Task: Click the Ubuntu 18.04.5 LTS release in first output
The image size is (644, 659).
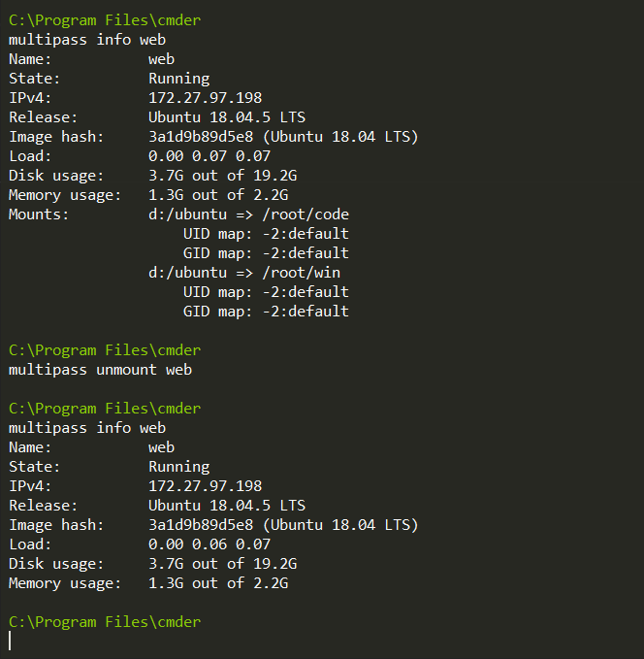Action: click(227, 117)
